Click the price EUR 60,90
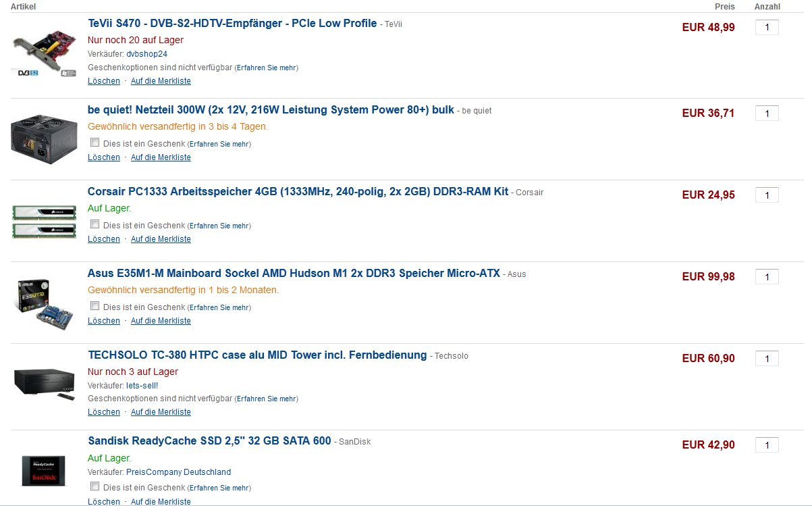Screen dimensions: 812x506 point(709,359)
